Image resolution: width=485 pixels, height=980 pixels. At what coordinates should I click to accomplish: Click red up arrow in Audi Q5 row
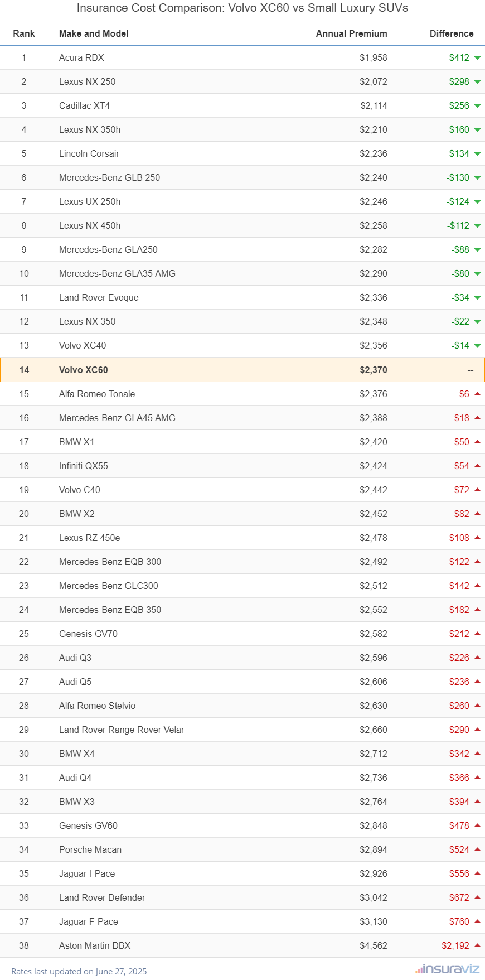(x=477, y=682)
